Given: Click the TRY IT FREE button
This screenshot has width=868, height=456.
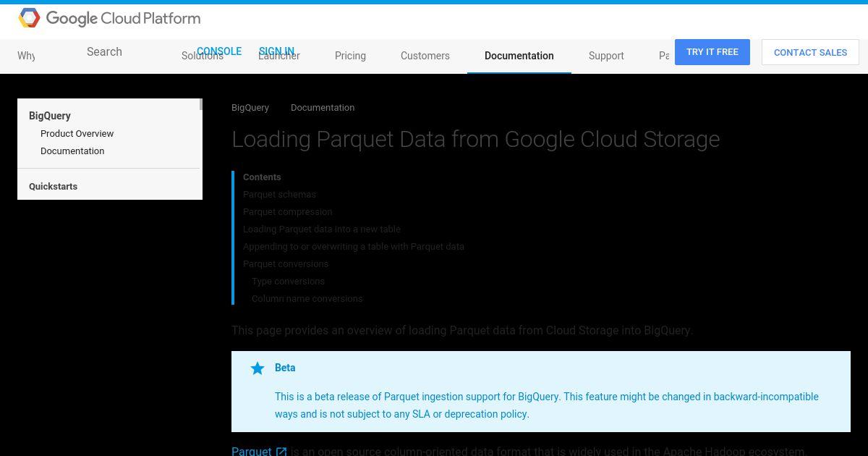Looking at the screenshot, I should point(712,52).
